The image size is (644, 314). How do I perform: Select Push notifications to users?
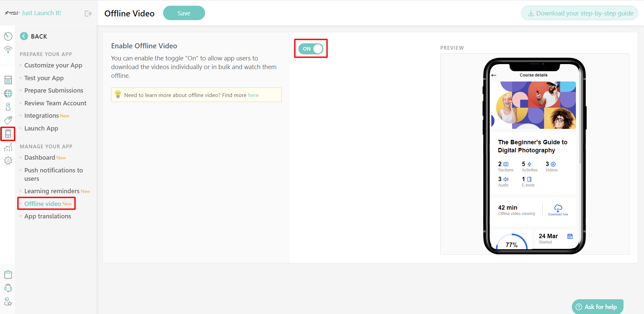[x=54, y=174]
